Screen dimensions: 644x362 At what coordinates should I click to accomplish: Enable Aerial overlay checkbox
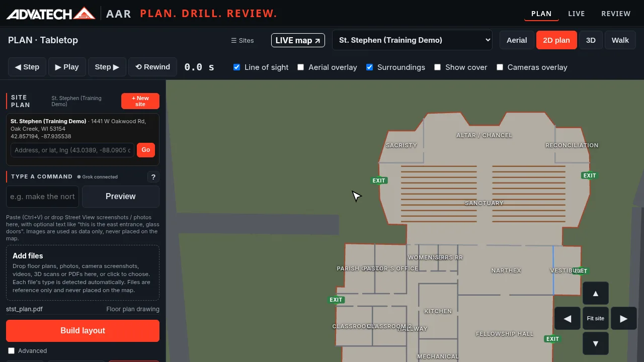[x=300, y=67]
